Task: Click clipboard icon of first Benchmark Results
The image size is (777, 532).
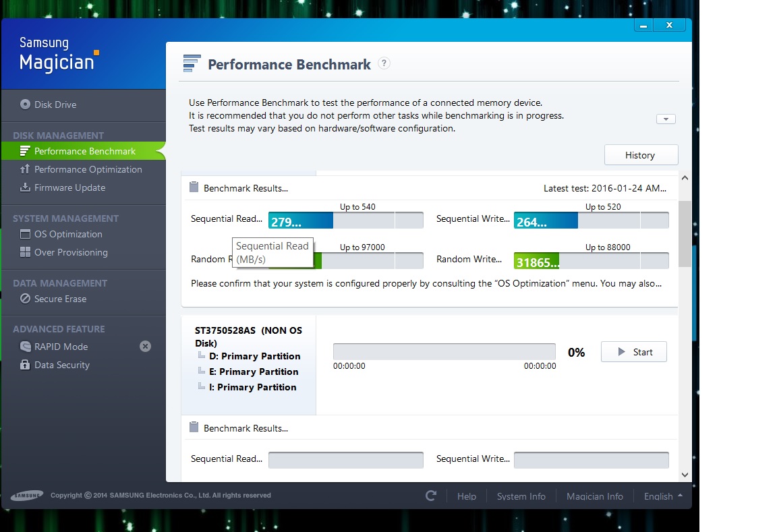Action: pos(194,187)
